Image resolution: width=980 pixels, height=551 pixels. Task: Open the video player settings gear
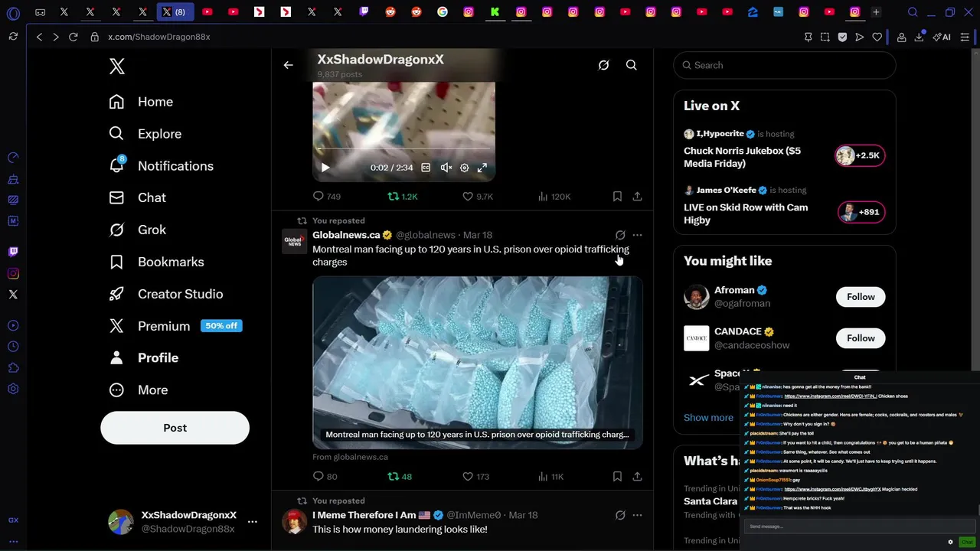(x=464, y=168)
